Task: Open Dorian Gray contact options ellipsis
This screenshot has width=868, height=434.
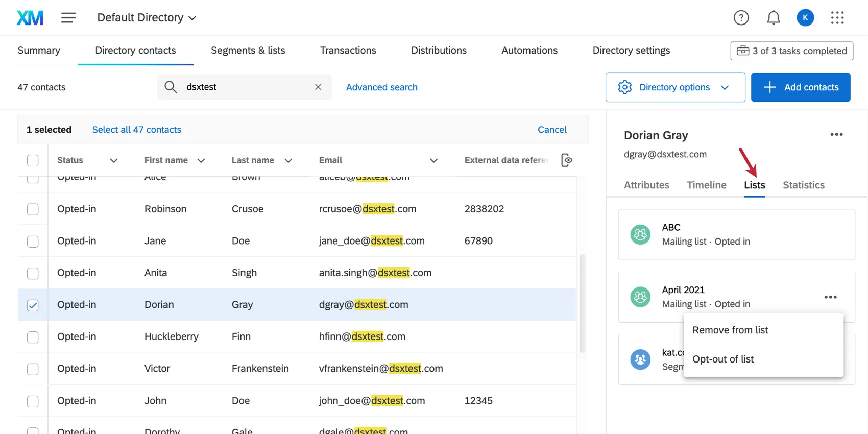Action: [x=836, y=135]
